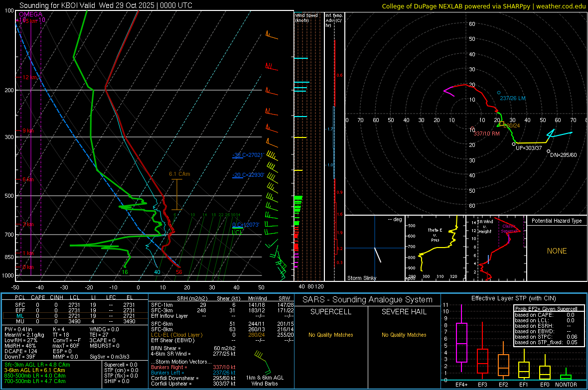
Task: Click the CAPE column header
Action: 38,297
